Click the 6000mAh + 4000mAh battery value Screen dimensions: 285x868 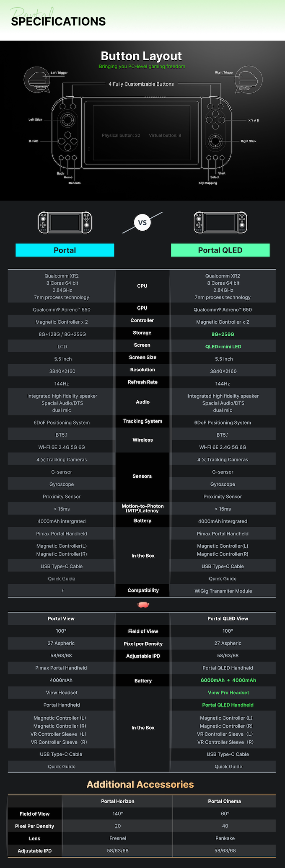click(228, 680)
